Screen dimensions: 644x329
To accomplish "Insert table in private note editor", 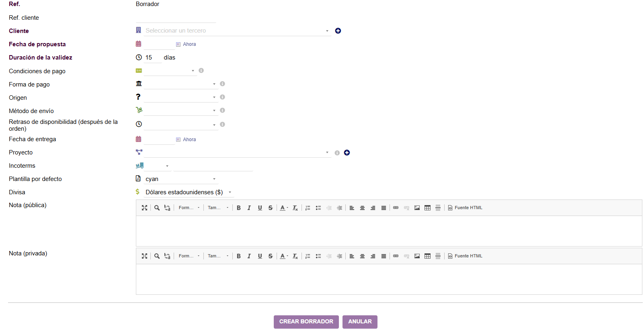I will (x=427, y=256).
